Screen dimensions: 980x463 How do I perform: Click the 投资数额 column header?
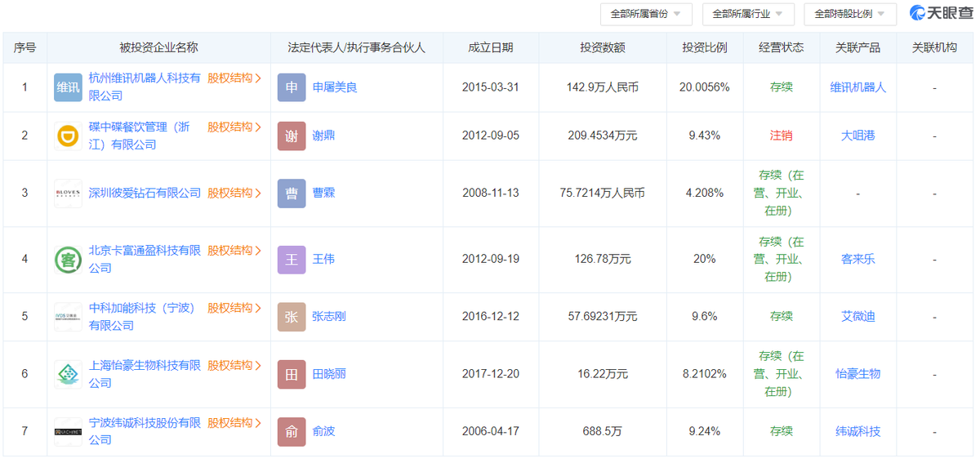pos(603,48)
